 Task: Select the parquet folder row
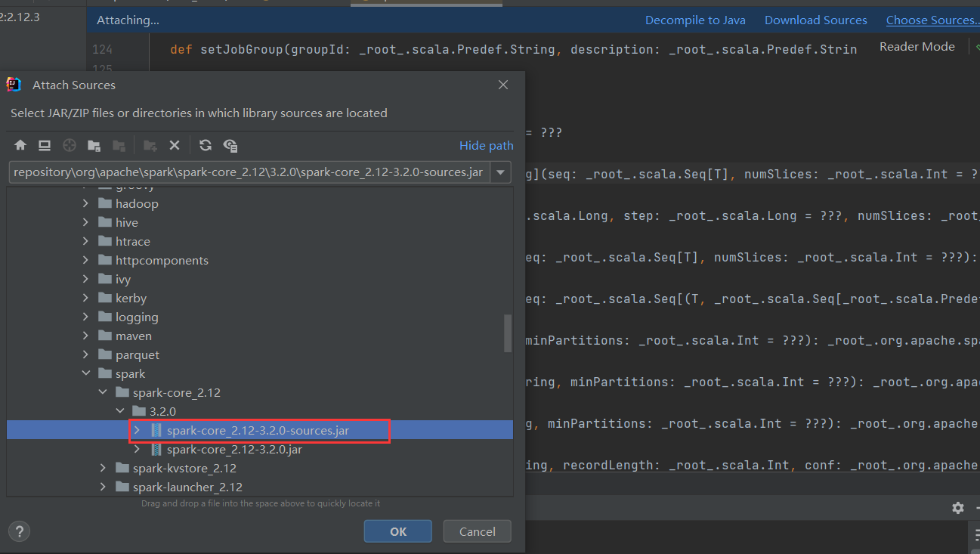[259, 354]
